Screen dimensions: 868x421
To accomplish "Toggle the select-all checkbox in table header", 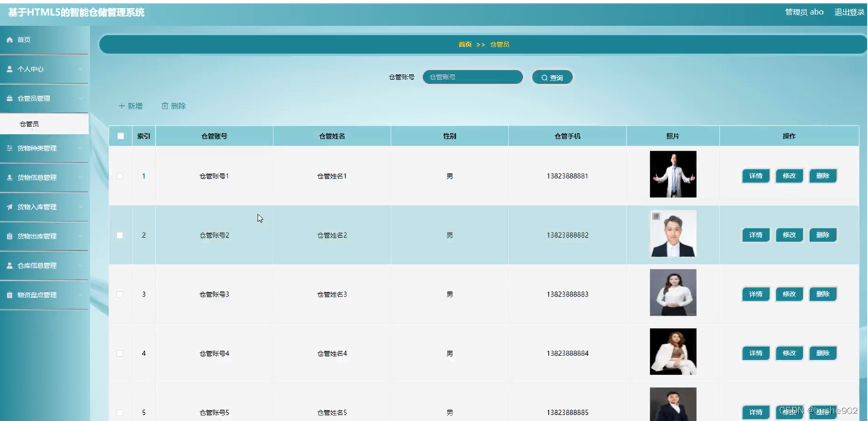I will (121, 136).
